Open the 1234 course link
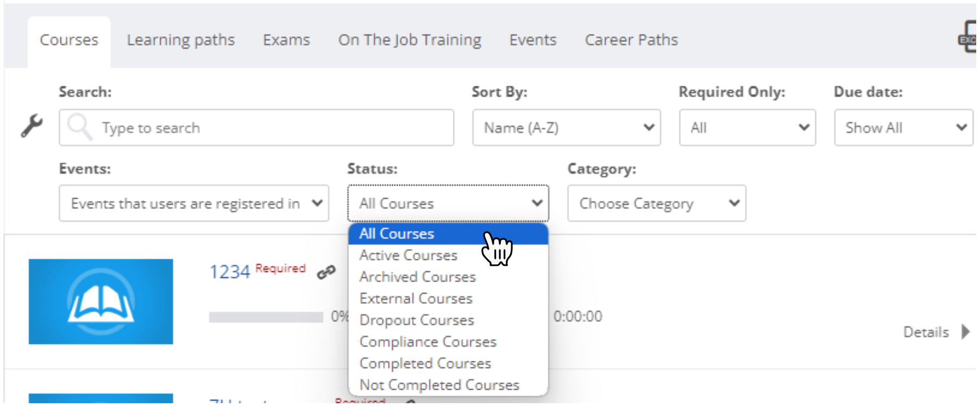The image size is (980, 407). tap(230, 271)
